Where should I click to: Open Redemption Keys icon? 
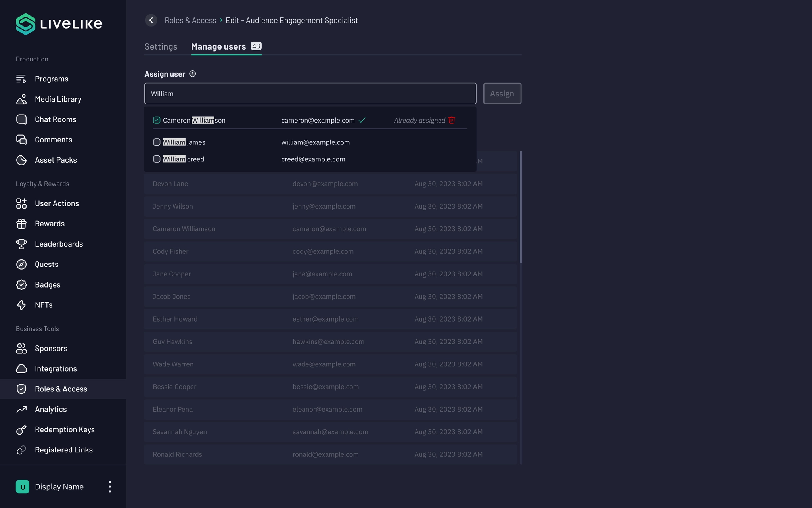(21, 429)
